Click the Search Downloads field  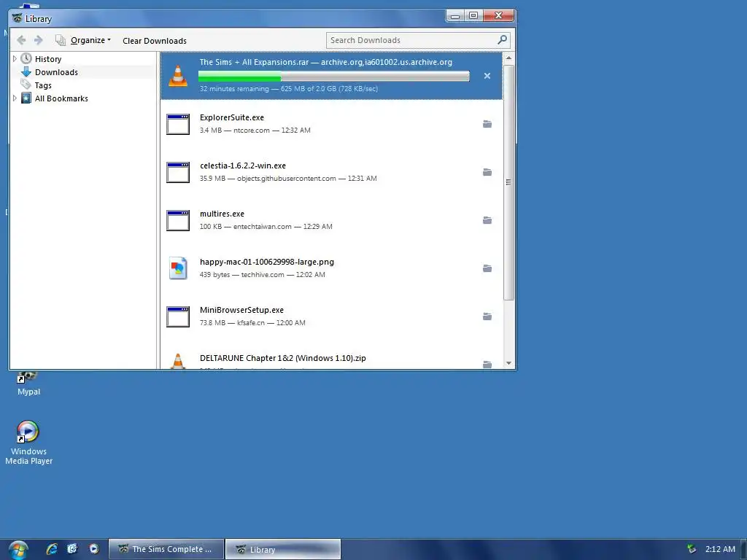pyautogui.click(x=418, y=41)
